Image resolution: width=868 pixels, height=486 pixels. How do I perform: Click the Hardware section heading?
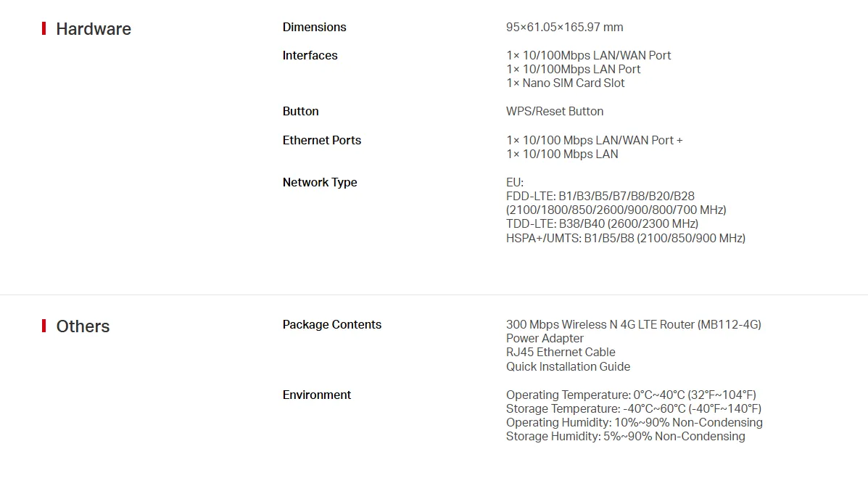[93, 29]
